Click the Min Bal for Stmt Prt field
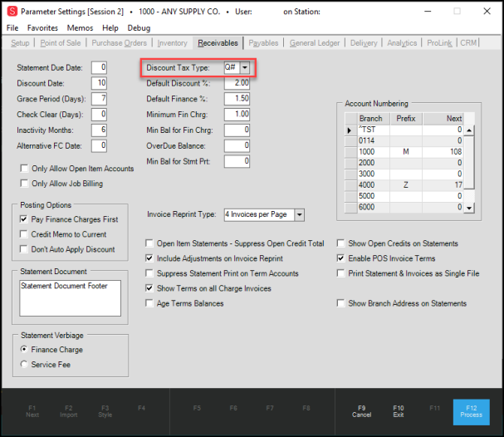Viewport: 504px width, 437px height. pyautogui.click(x=237, y=161)
